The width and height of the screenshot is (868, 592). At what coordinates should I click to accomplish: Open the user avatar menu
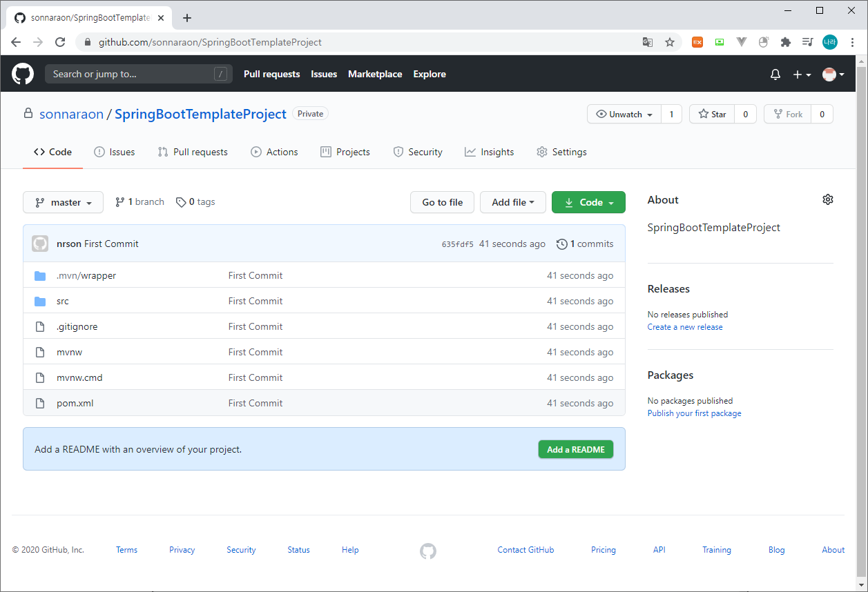click(x=833, y=75)
